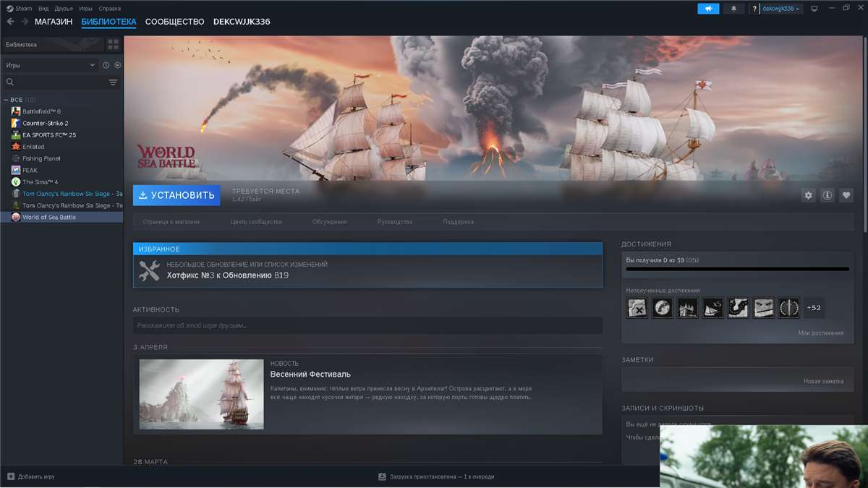Click the Add game plus icon
This screenshot has width=868, height=488.
[x=10, y=476]
